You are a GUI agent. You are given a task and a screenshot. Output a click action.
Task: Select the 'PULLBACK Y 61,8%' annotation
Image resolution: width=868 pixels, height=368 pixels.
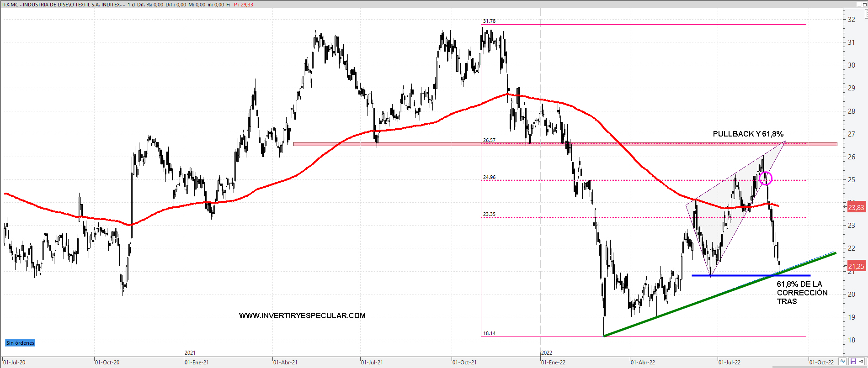[748, 134]
